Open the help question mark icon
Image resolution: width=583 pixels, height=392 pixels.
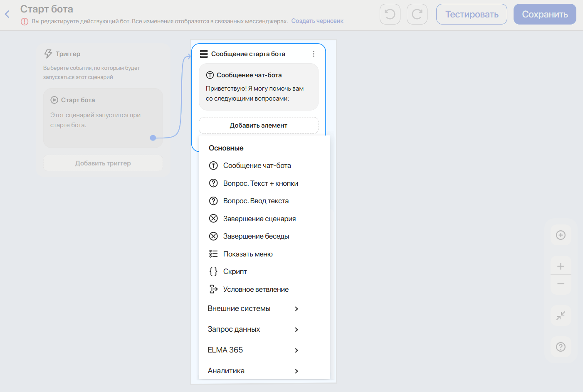(561, 347)
